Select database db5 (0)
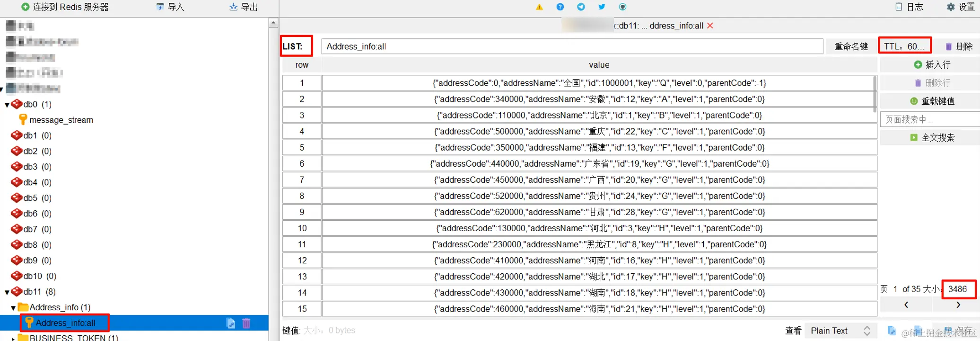The image size is (980, 341). 31,198
